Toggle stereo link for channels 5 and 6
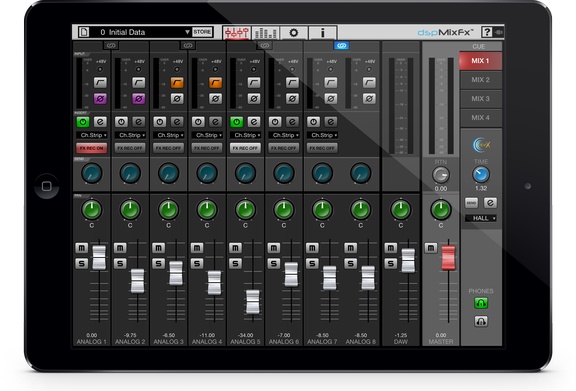 pyautogui.click(x=264, y=46)
